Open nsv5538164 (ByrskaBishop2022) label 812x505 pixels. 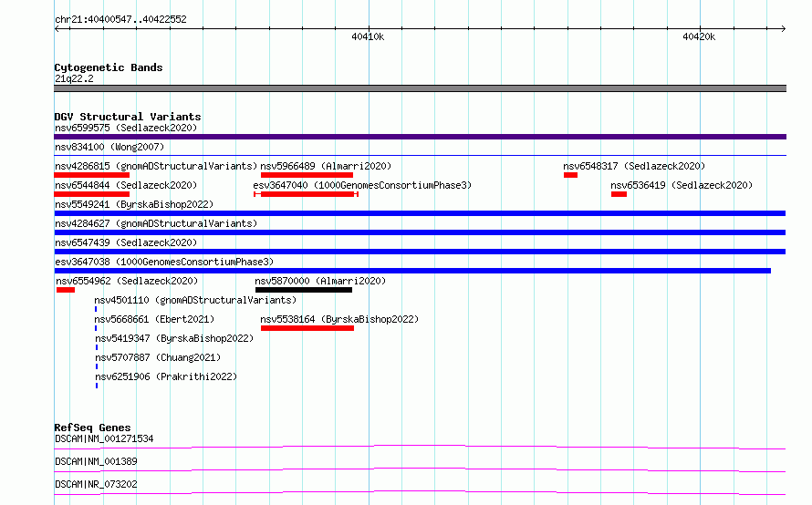point(339,319)
